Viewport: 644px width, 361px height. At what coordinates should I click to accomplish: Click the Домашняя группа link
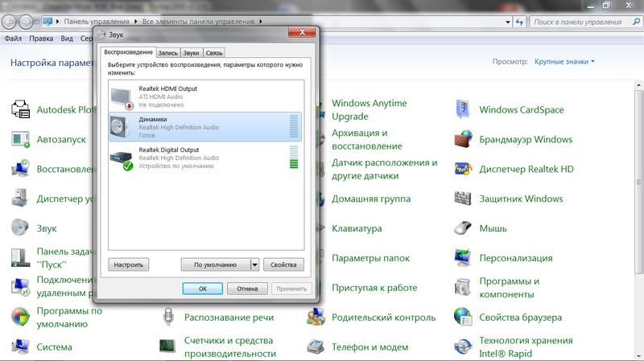pos(371,199)
